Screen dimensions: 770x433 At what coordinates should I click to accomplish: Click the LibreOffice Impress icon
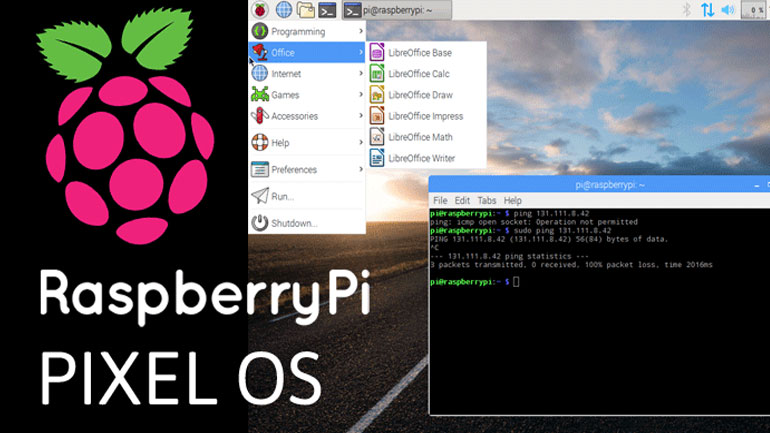[377, 115]
